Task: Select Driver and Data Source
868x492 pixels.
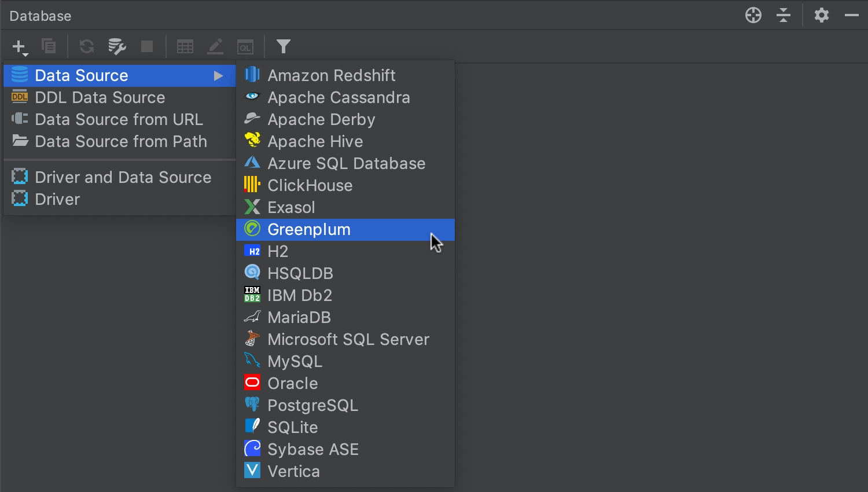Action: coord(120,178)
